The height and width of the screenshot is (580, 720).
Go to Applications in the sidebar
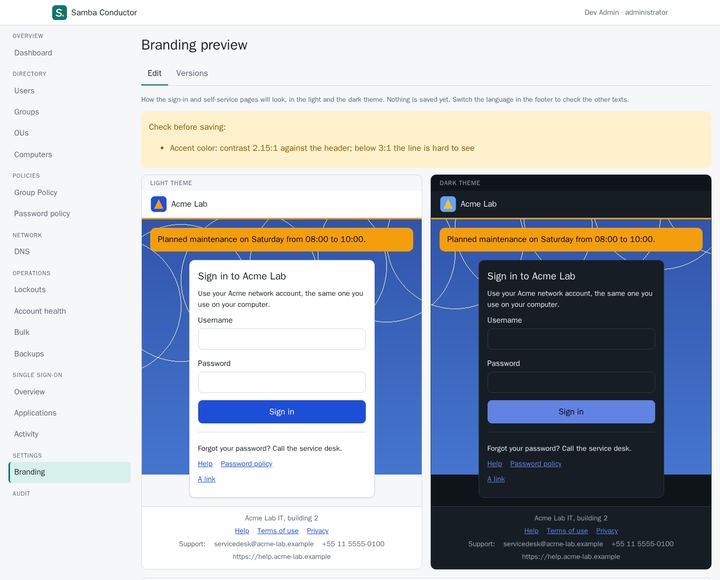click(x=35, y=413)
